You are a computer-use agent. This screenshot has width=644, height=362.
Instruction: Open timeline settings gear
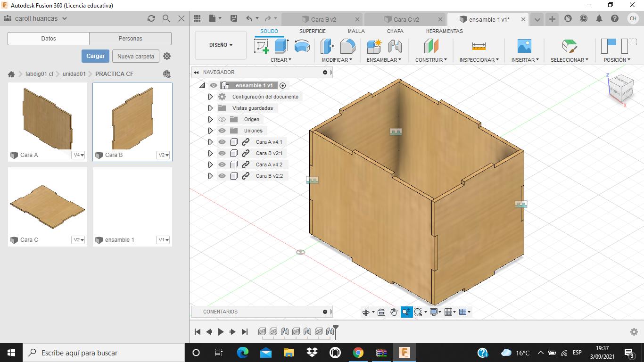pyautogui.click(x=634, y=332)
